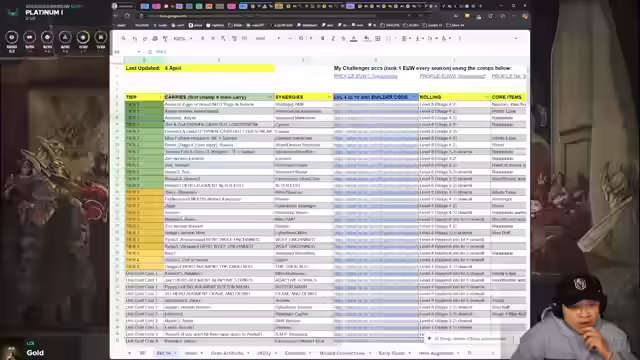Image resolution: width=640 pixels, height=360 pixels.
Task: Click the search menus magnifier icon
Action: tap(123, 38)
